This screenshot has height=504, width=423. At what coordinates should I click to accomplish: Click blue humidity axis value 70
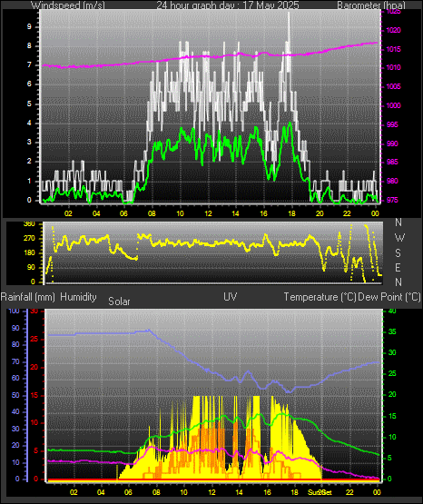(15, 361)
